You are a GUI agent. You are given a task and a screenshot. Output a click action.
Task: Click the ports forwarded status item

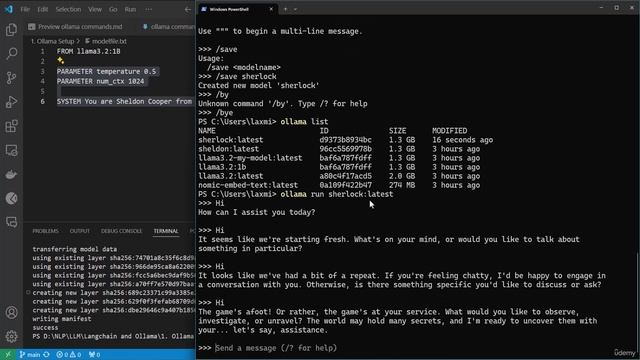click(x=94, y=355)
